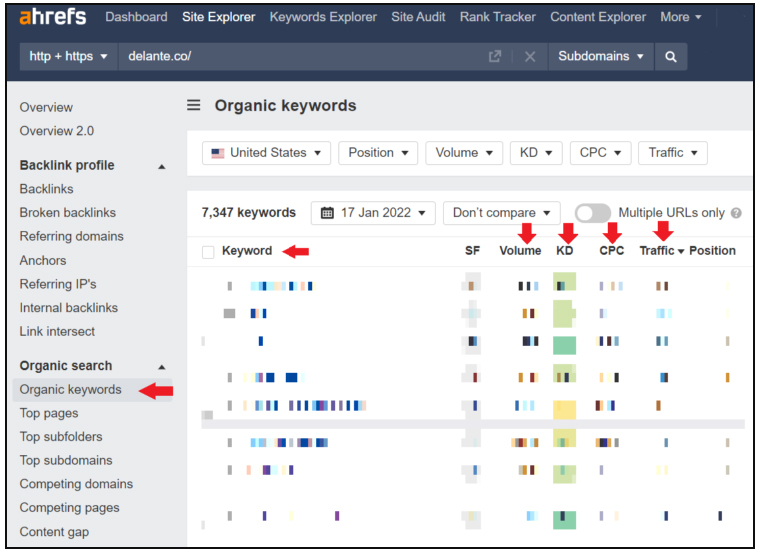Sort by Traffic column header
Image resolution: width=760 pixels, height=553 pixels.
661,251
